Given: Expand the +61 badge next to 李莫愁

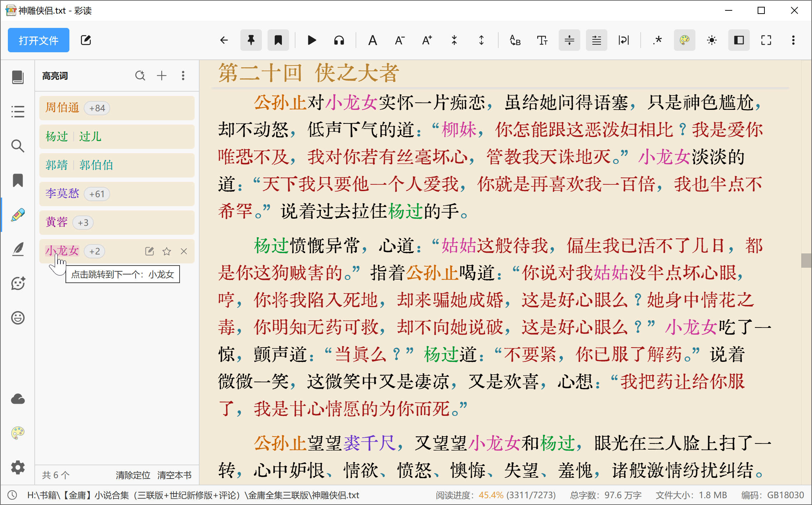Looking at the screenshot, I should point(97,194).
